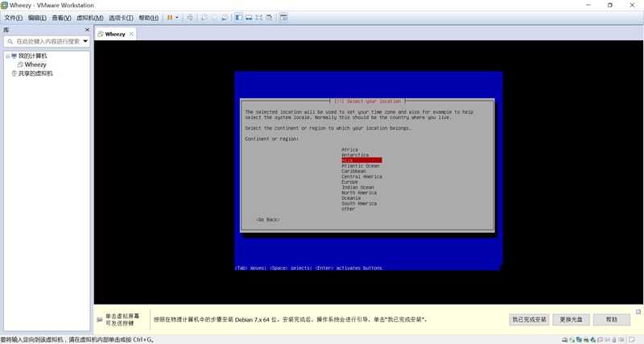Click Oceania in the continent list
Viewport: 644px width, 344px height.
(351, 197)
